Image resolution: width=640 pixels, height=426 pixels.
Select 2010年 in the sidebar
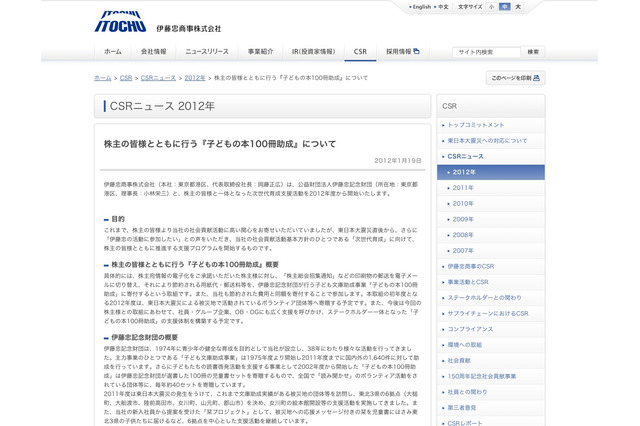click(491, 204)
